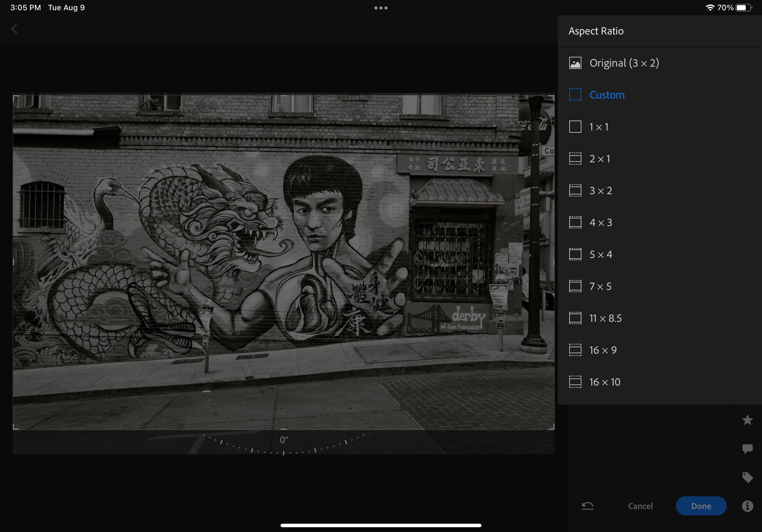Choose the 16 × 10 aspect ratio

click(x=604, y=382)
